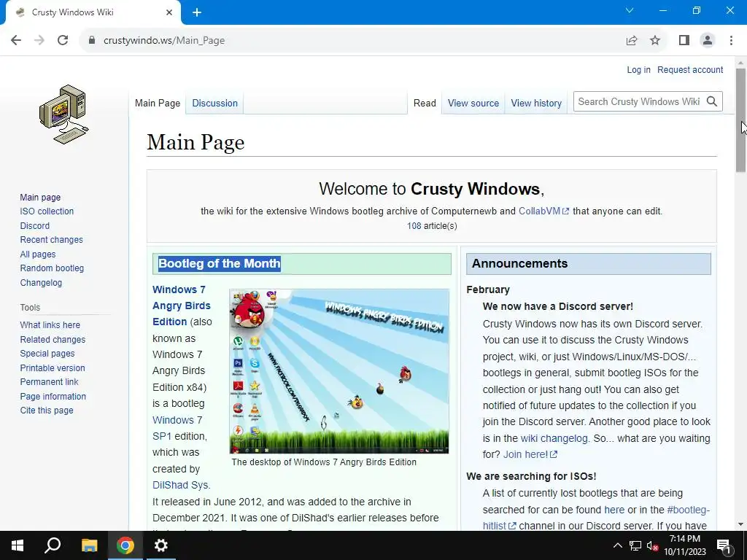Screen dimensions: 747x560
Task: Click the Windows 7 SP1 link
Action: [x=177, y=428]
